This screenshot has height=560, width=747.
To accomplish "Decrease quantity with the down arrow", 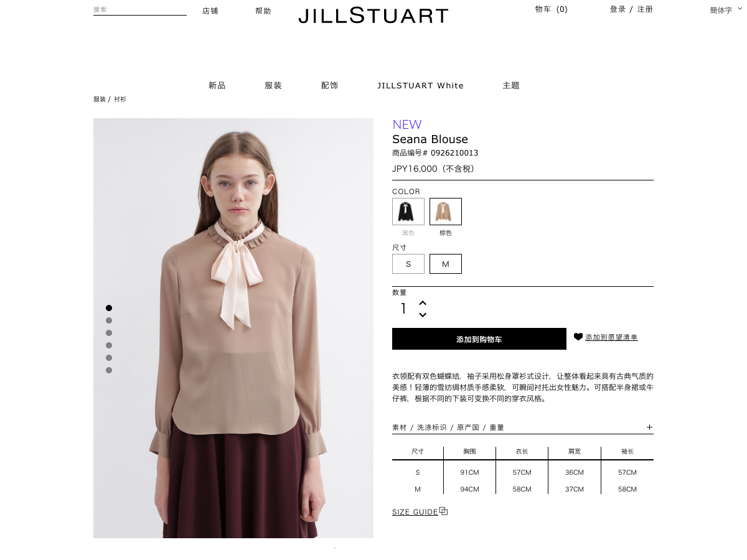I will [x=423, y=315].
